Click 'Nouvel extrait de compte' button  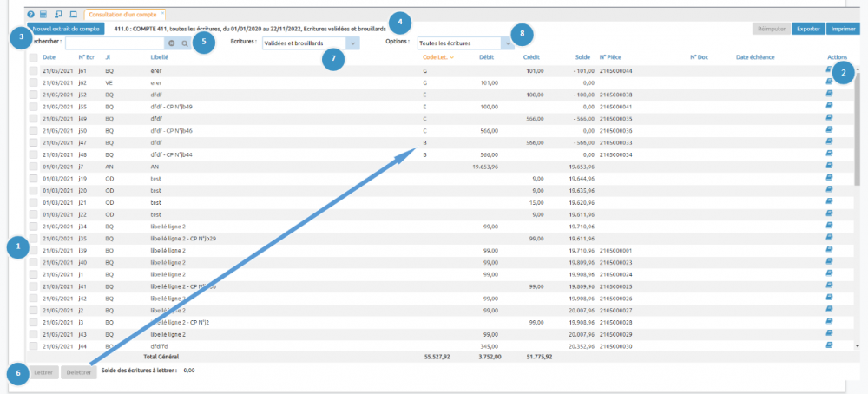68,29
